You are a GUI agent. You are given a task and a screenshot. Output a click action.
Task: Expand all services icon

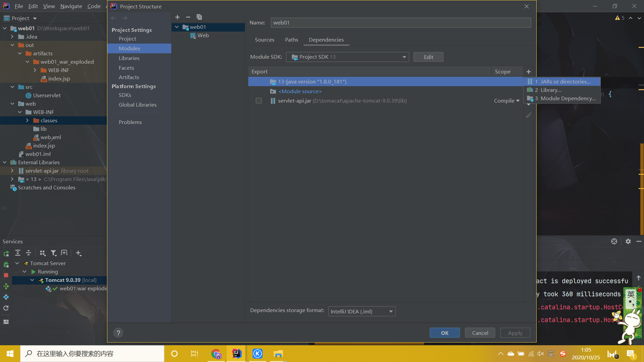click(x=18, y=253)
